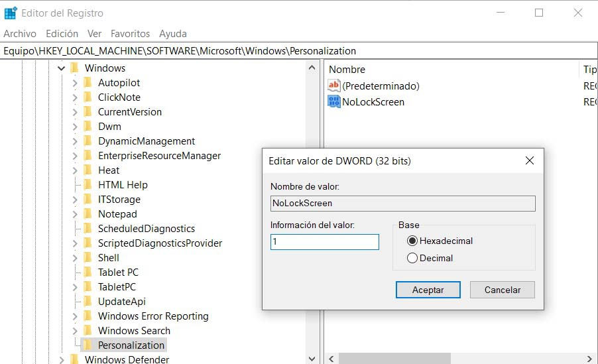Viewport: 598px width, 364px height.
Task: Expand the Dwm key
Action: (x=75, y=126)
